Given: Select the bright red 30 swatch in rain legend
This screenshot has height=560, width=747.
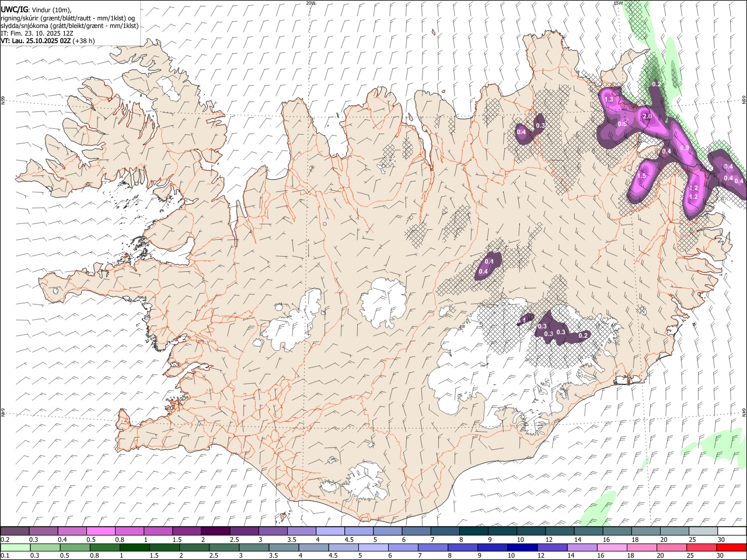Looking at the screenshot, I should (731, 548).
